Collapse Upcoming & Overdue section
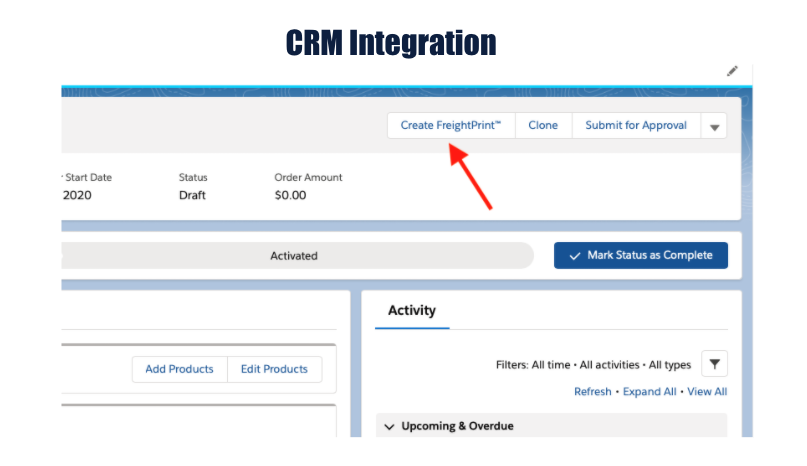The image size is (807, 466). (x=390, y=426)
